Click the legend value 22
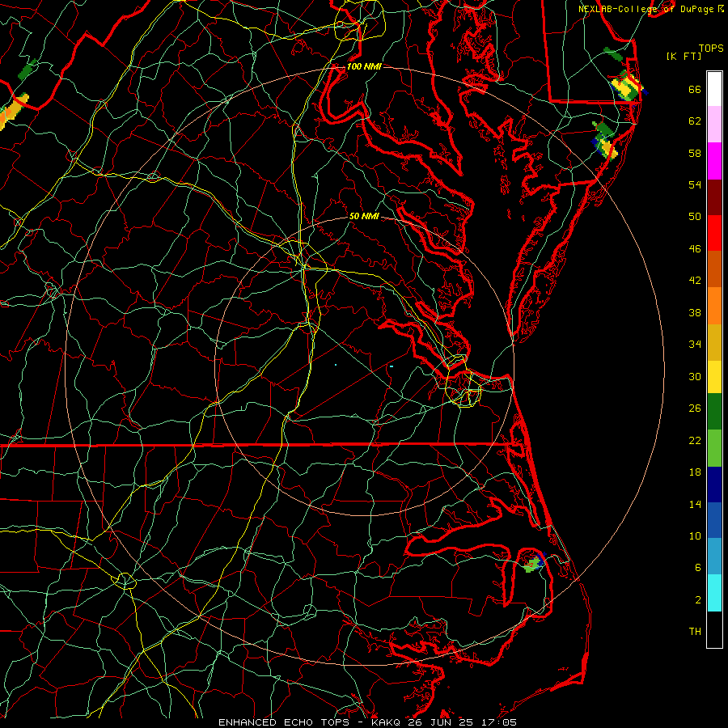The height and width of the screenshot is (728, 728). click(x=695, y=440)
